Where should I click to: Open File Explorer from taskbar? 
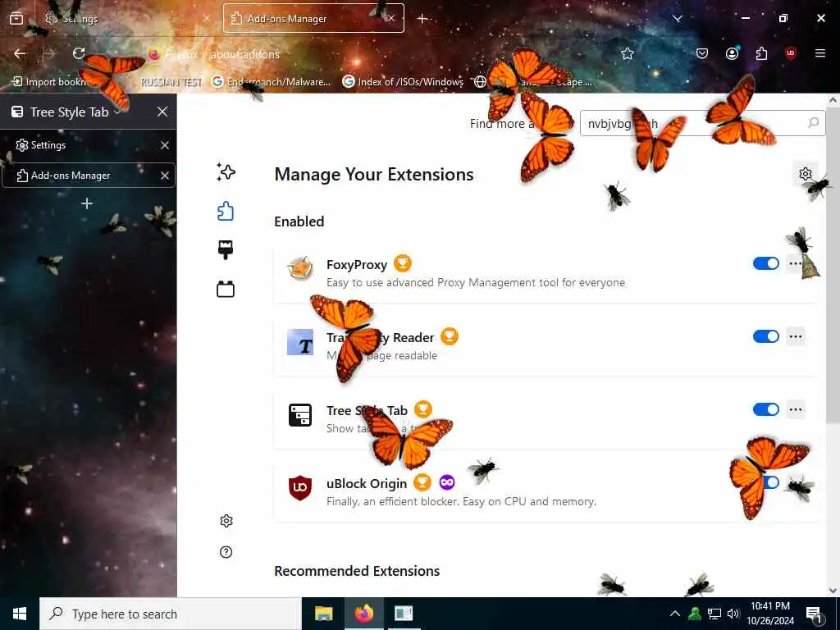323,614
